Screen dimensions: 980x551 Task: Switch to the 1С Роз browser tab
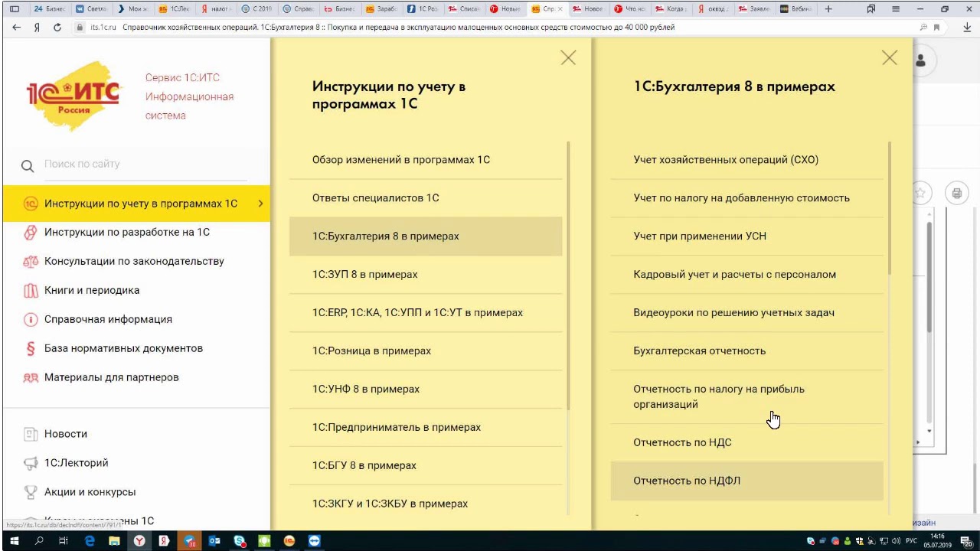coord(423,9)
